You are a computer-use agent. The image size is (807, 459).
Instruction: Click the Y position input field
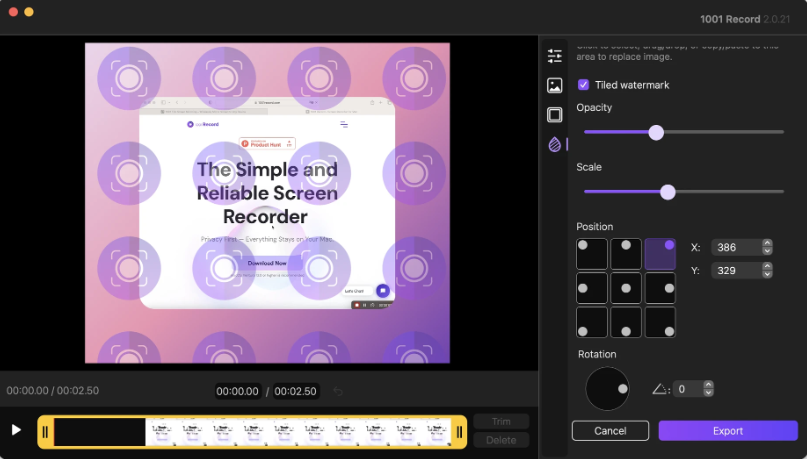point(736,271)
